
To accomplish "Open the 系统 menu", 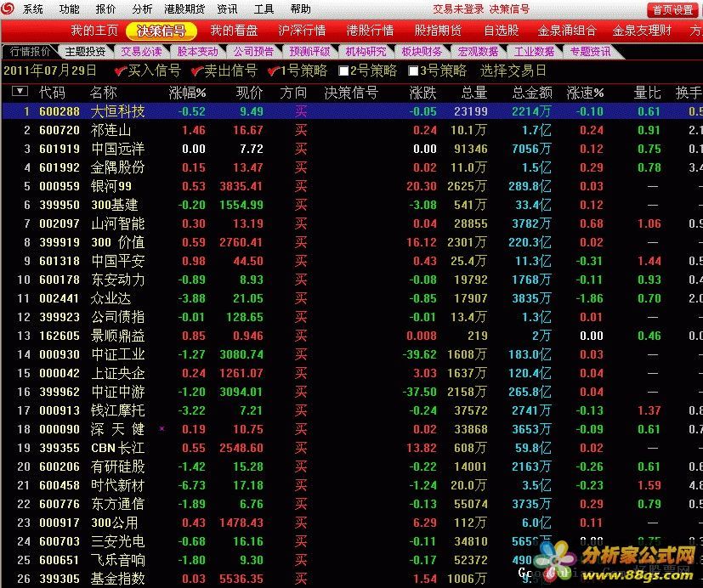I will pyautogui.click(x=33, y=9).
